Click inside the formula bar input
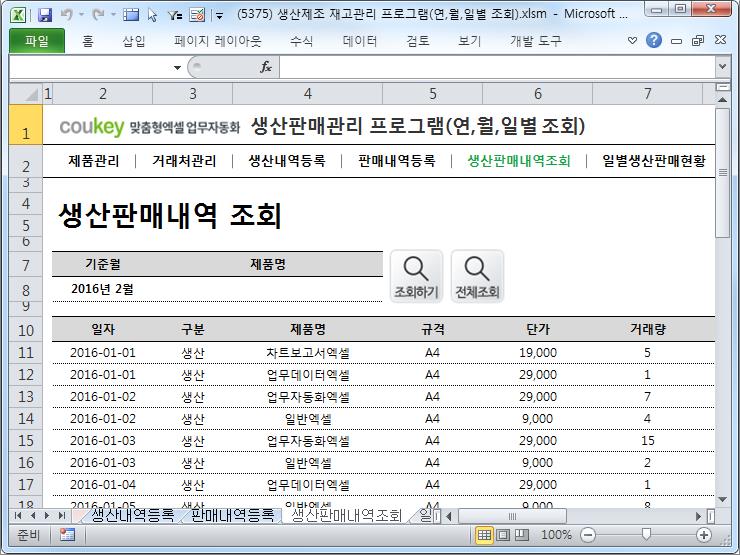 (x=497, y=67)
